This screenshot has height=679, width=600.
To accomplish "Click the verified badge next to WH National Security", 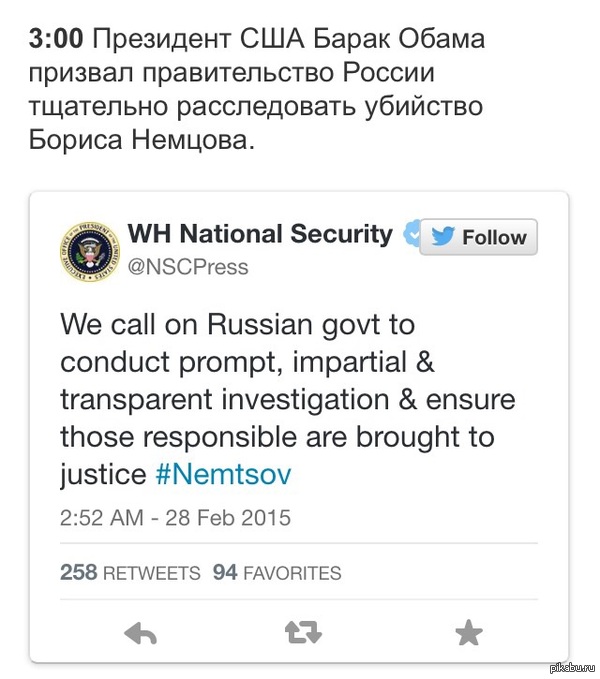I will (411, 234).
